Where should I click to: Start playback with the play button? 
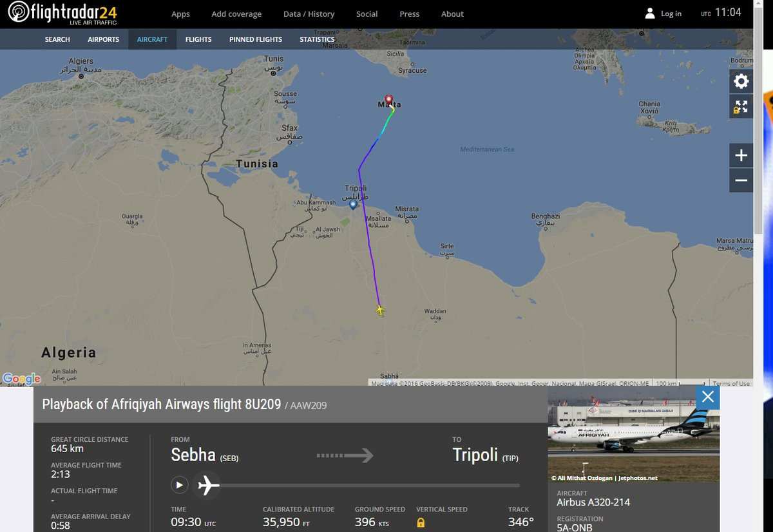click(x=179, y=485)
